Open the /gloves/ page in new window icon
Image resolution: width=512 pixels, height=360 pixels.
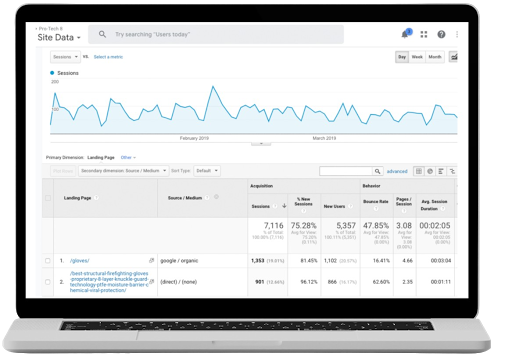pyautogui.click(x=152, y=260)
